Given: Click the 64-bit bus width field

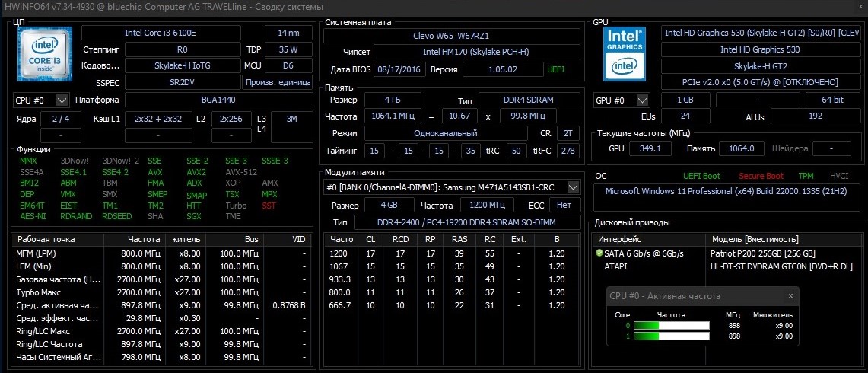Looking at the screenshot, I should click(832, 100).
